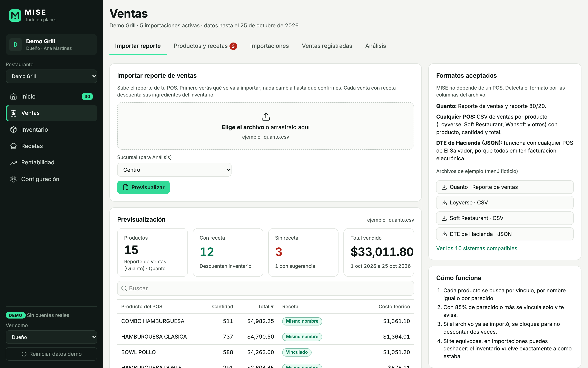Click Mismo nombre tag on HAMBURGUESA CLASICA row
This screenshot has height=368, width=588.
click(x=302, y=337)
